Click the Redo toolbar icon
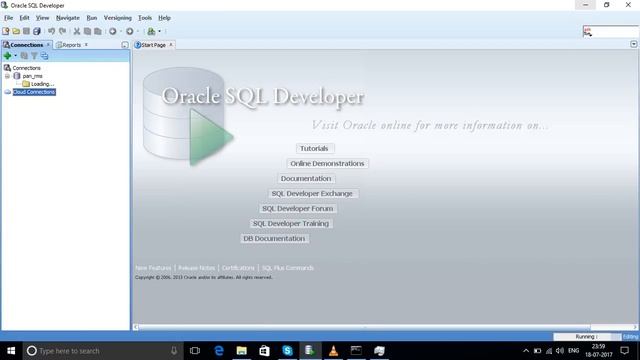 click(x=62, y=31)
